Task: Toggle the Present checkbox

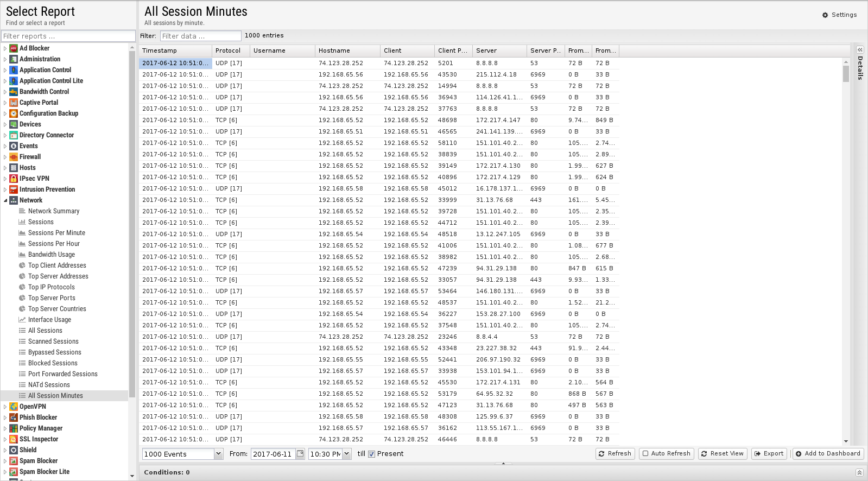Action: click(371, 454)
